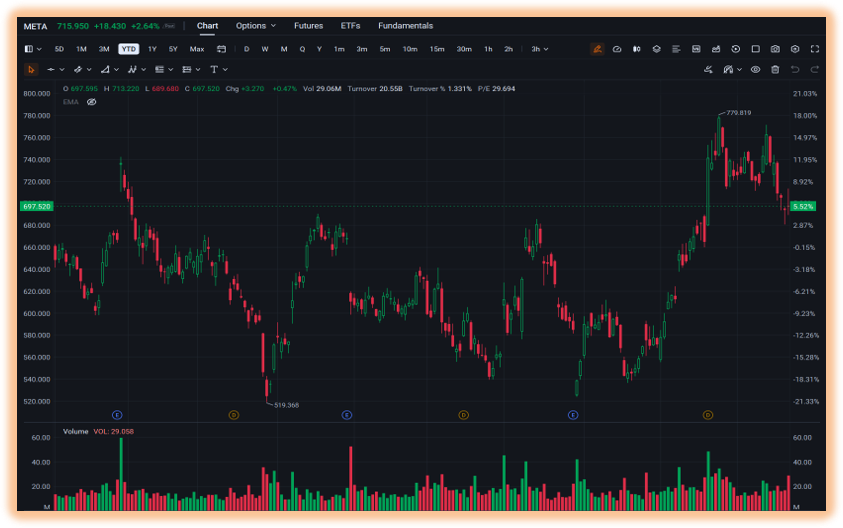Select the orange cursor pointer tool
The width and height of the screenshot is (843, 528).
coord(31,69)
